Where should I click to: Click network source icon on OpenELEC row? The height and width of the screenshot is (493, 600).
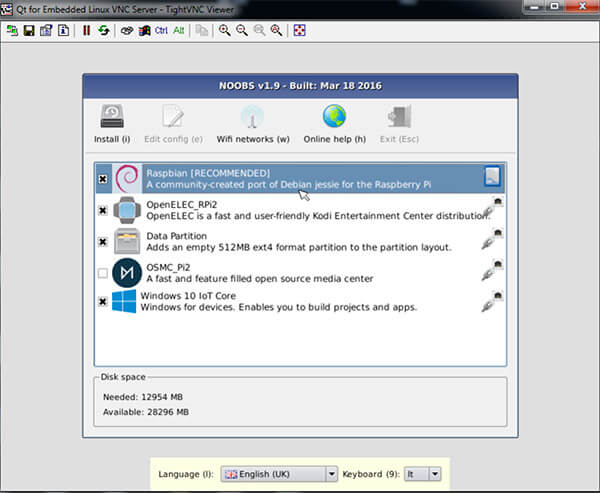coord(492,207)
